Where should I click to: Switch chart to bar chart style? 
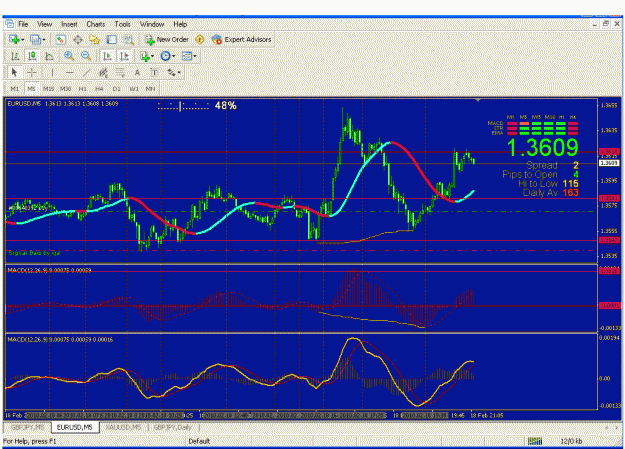[x=15, y=56]
